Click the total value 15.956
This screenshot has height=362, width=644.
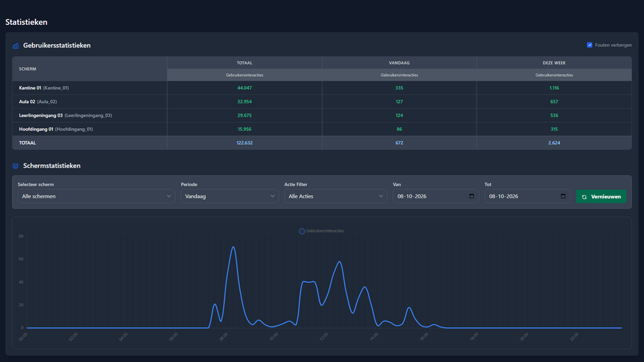[x=244, y=129]
